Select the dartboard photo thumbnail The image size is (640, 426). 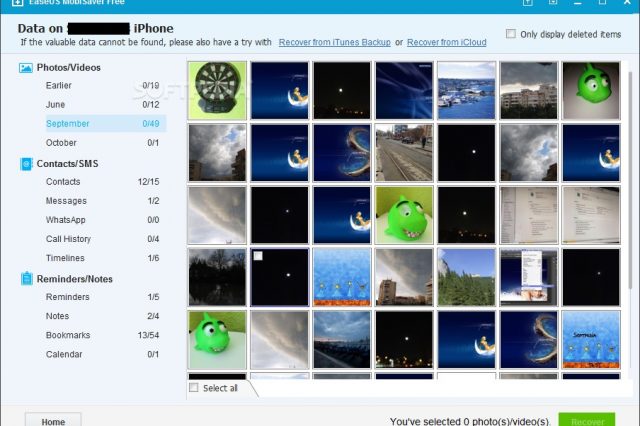(x=217, y=90)
